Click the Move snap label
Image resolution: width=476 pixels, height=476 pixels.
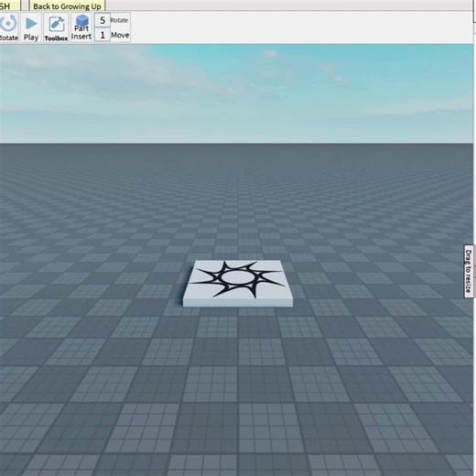[120, 35]
